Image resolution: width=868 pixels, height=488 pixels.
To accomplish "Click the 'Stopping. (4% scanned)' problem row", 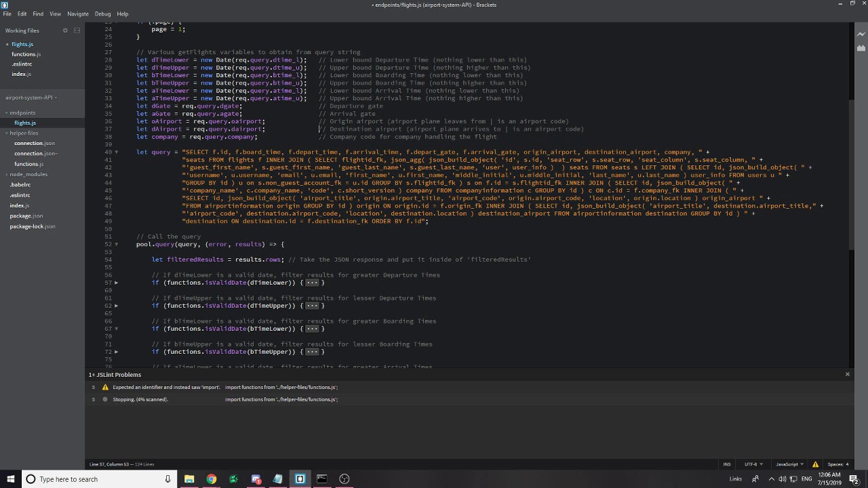I will pyautogui.click(x=468, y=399).
